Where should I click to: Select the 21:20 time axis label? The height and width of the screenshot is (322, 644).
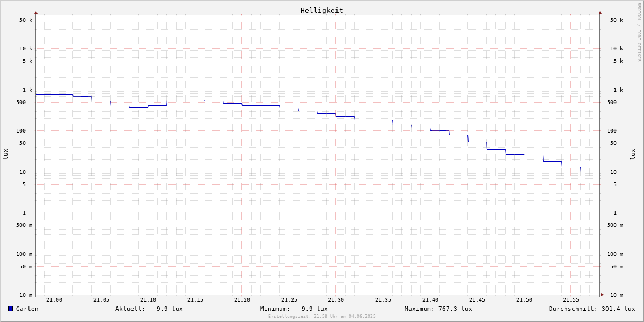(x=242, y=300)
